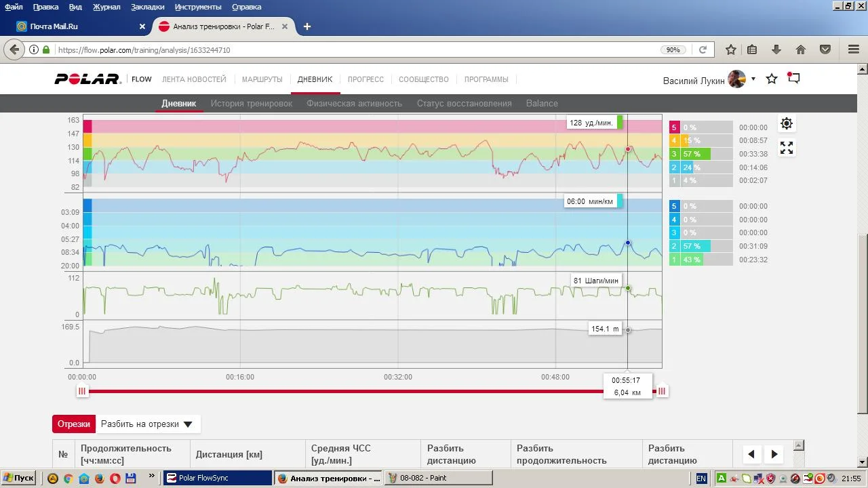This screenshot has height=488, width=868.
Task: Click the right handle of the time range slider
Action: coord(662,391)
